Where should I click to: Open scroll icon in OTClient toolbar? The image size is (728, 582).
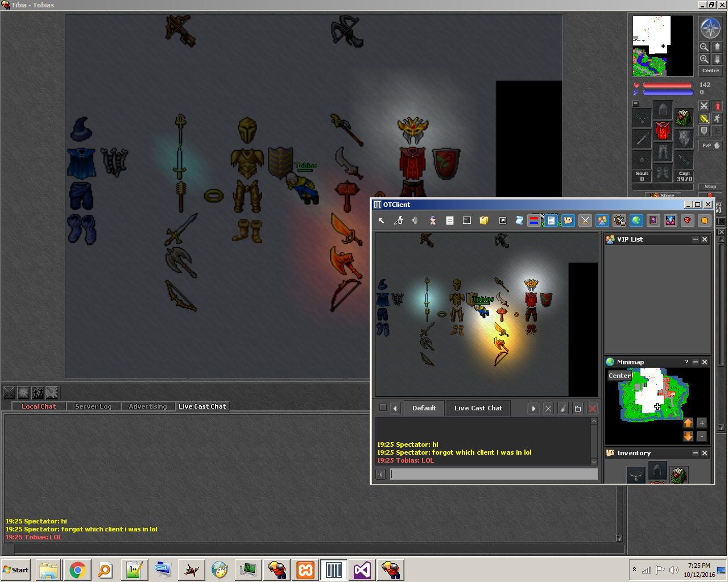(x=519, y=221)
